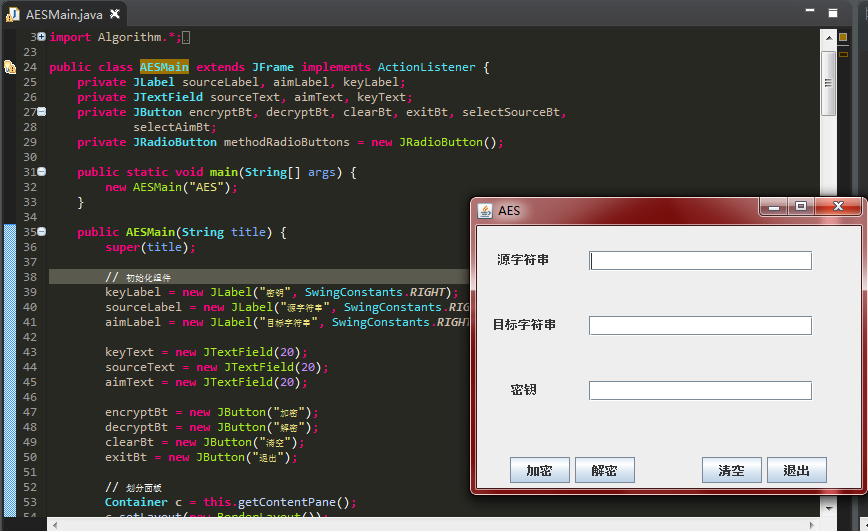Click the Container type on line 53
Viewport: 868px width, 531px height.
click(x=136, y=502)
